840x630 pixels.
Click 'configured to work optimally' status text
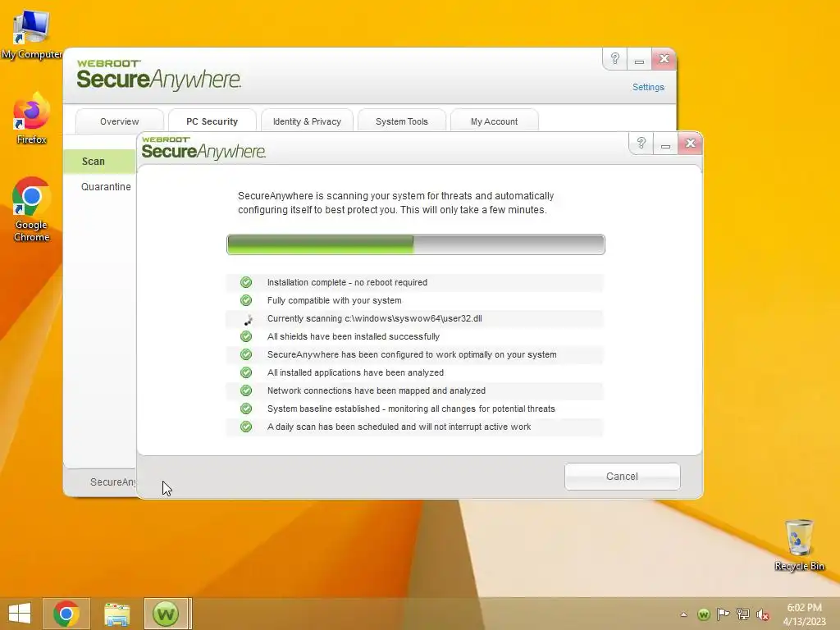tap(412, 354)
